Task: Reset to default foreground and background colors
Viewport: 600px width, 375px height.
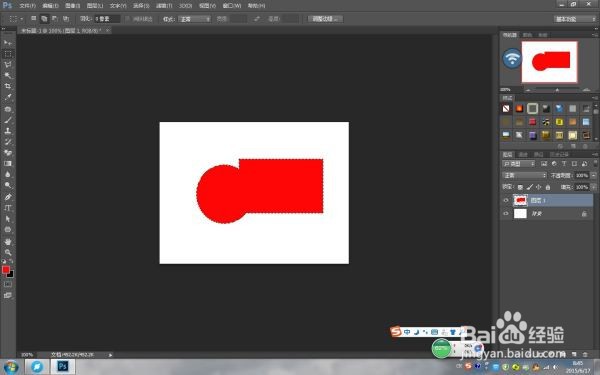Action: (x=4, y=261)
